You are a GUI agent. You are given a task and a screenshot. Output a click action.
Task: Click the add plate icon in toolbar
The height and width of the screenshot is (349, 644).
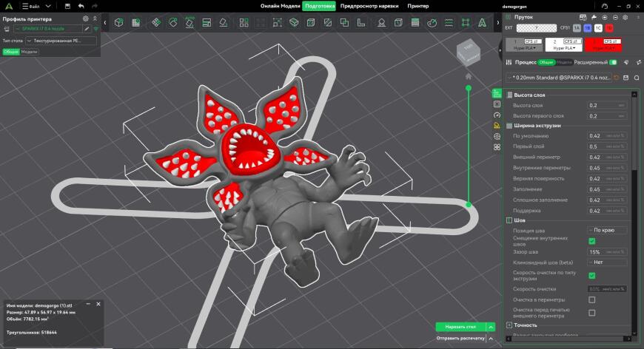click(x=135, y=23)
